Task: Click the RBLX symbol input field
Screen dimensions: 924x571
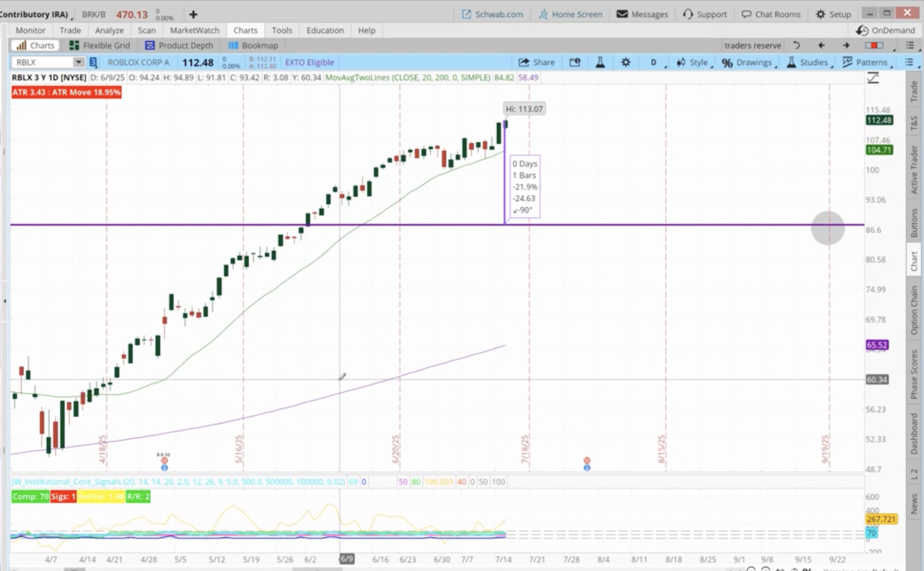Action: coord(43,62)
